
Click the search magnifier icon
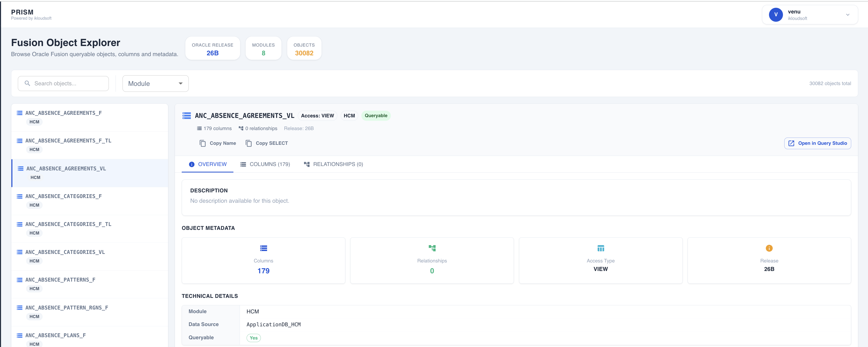coord(27,83)
